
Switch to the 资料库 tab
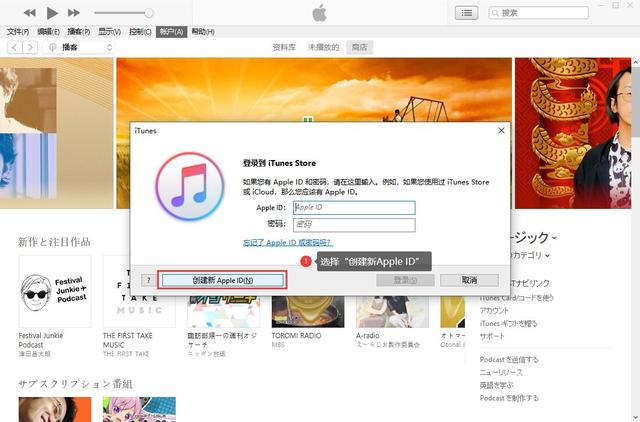tap(284, 47)
